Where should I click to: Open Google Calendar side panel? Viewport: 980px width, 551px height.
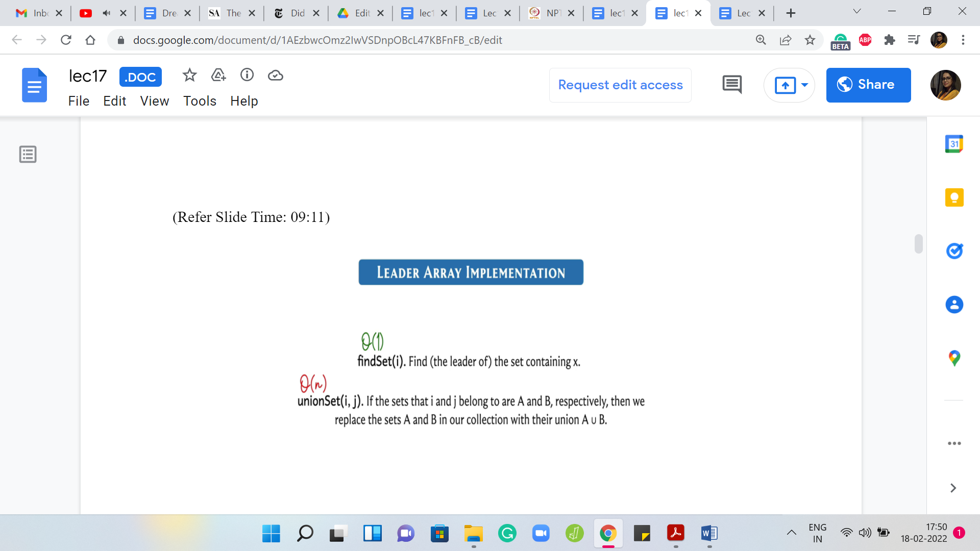[x=954, y=144]
